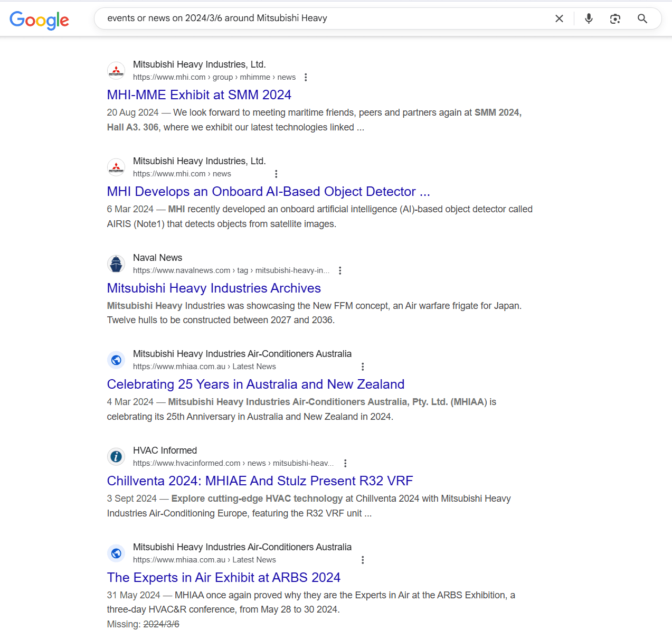Click the 4 Mar 2024 snippet date
Screen dimensions: 672x639
tap(130, 402)
